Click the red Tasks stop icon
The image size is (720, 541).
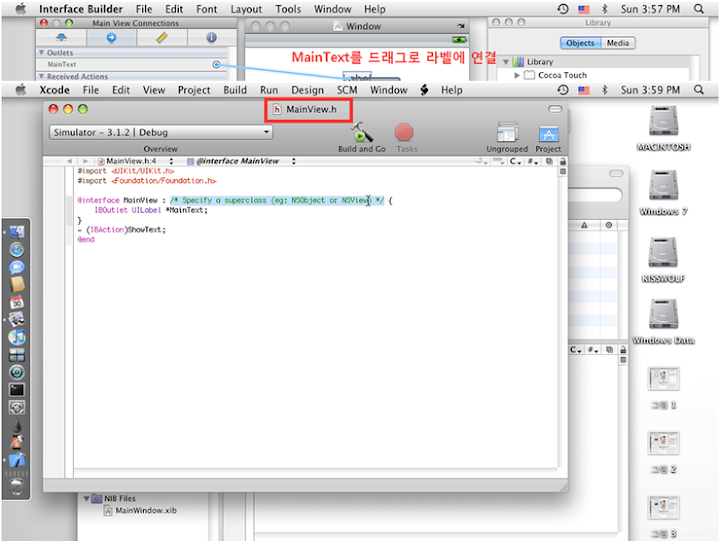404,133
